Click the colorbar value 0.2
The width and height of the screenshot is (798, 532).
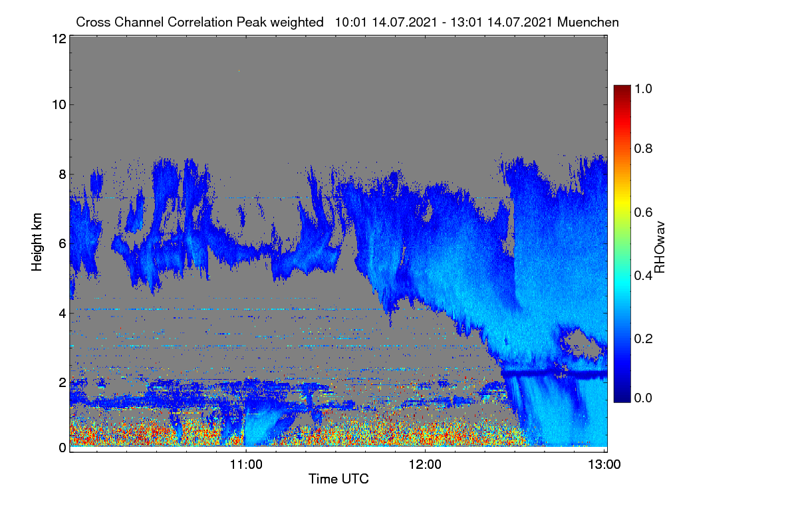[x=644, y=338]
